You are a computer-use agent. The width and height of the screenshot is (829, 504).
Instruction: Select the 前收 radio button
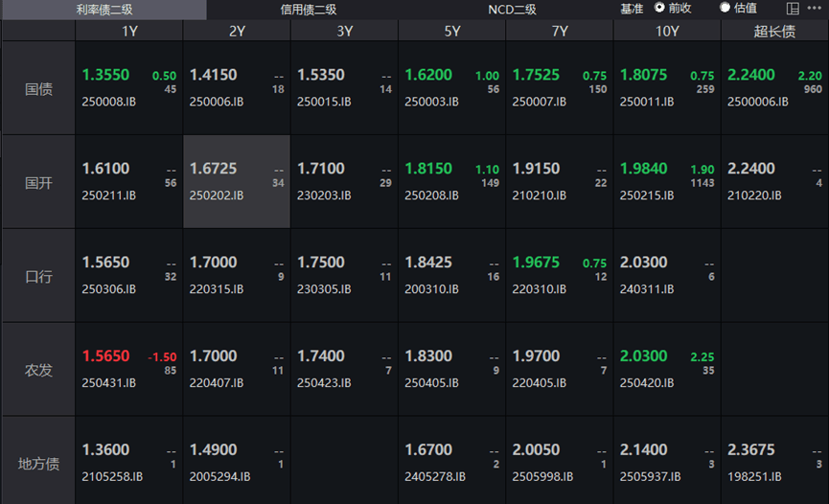(660, 8)
